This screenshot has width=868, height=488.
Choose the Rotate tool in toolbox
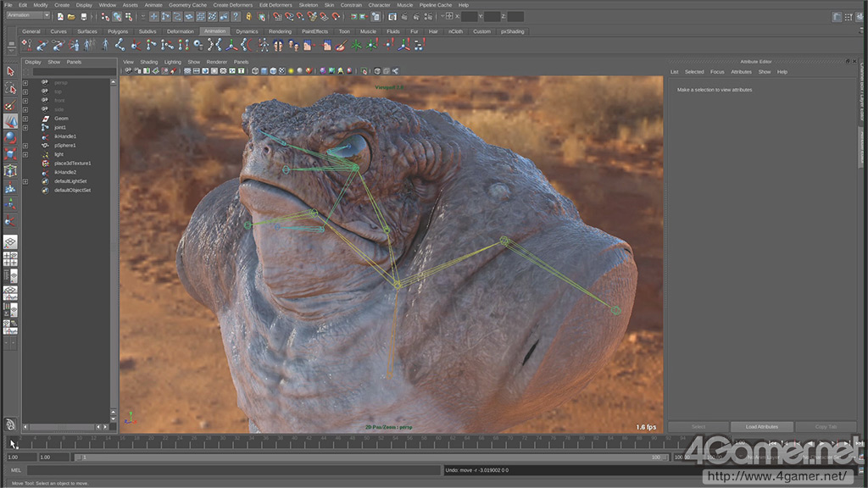click(10, 137)
